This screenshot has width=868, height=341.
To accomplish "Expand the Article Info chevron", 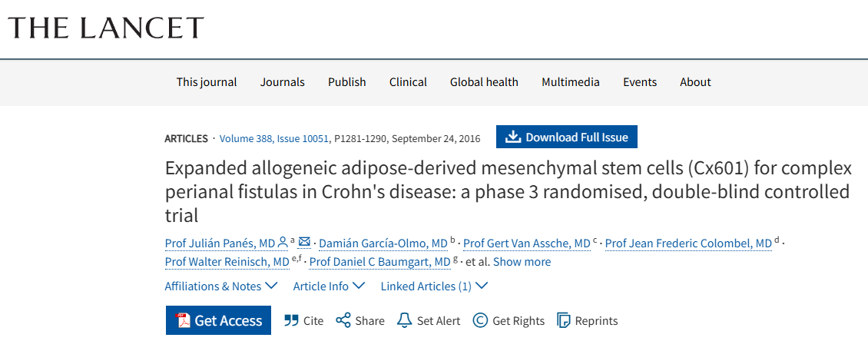I will (x=329, y=286).
